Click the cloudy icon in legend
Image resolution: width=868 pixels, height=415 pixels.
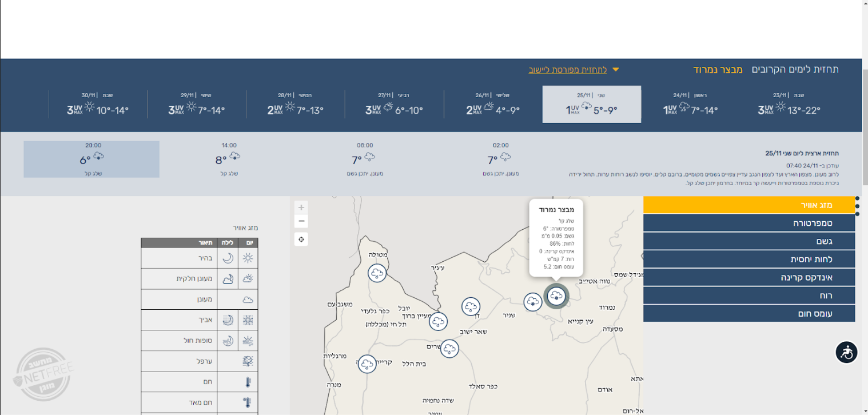[x=248, y=299]
